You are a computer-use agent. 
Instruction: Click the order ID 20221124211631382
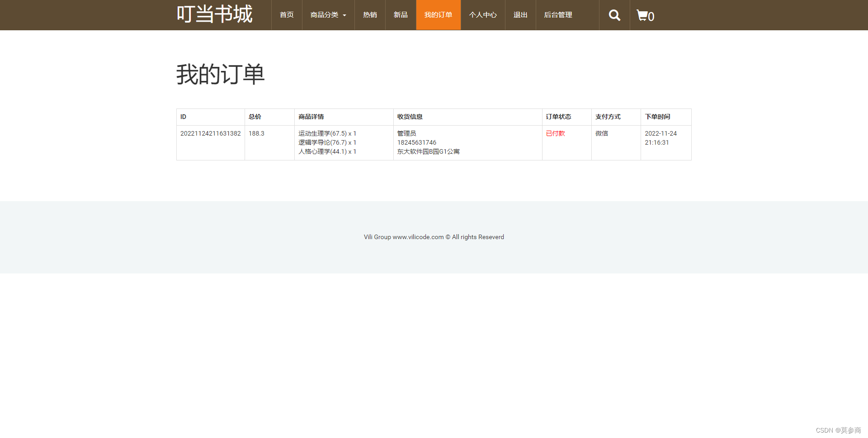pos(210,133)
